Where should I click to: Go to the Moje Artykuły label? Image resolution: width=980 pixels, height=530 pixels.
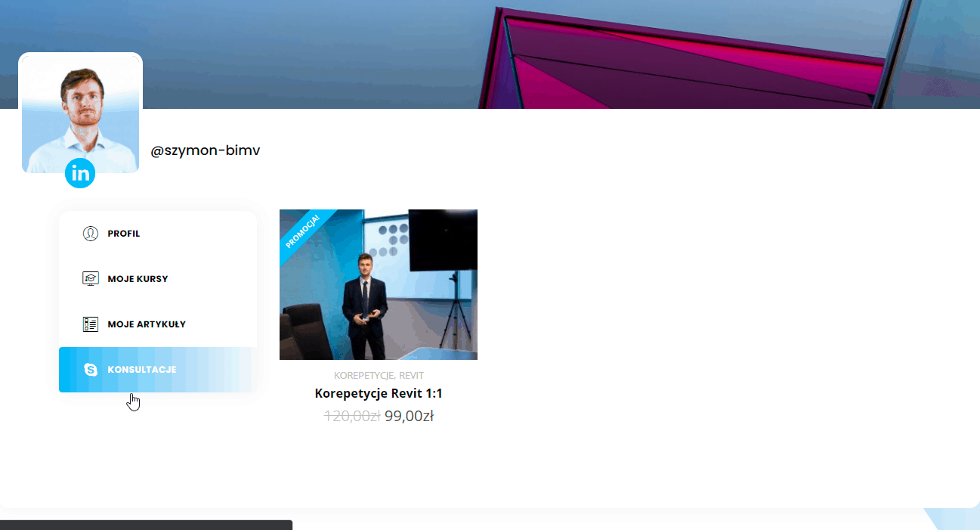tap(147, 324)
